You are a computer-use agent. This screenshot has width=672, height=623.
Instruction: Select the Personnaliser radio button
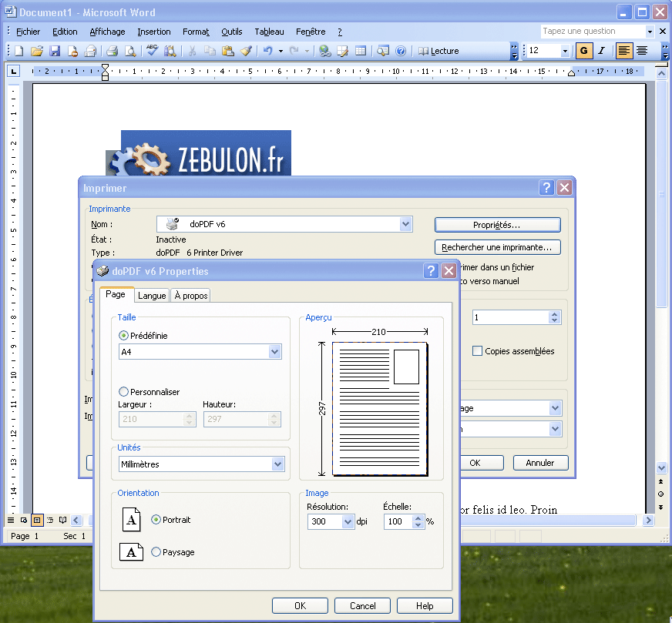[123, 391]
